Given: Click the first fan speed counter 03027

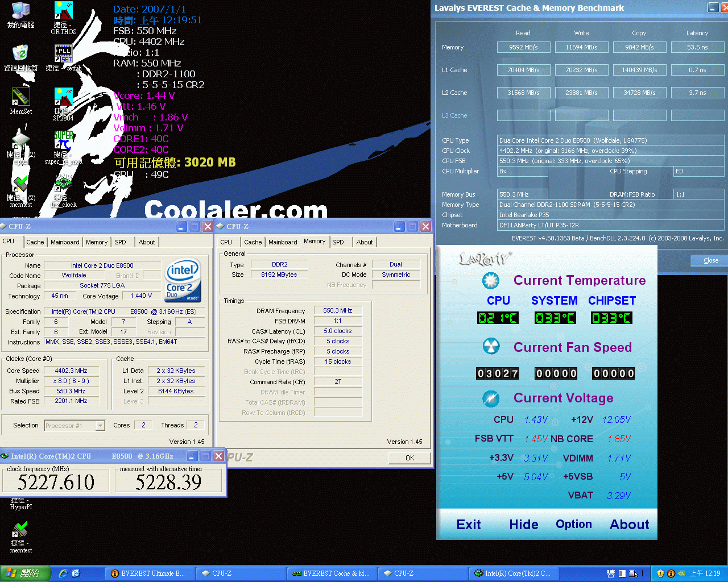Looking at the screenshot, I should coord(498,373).
